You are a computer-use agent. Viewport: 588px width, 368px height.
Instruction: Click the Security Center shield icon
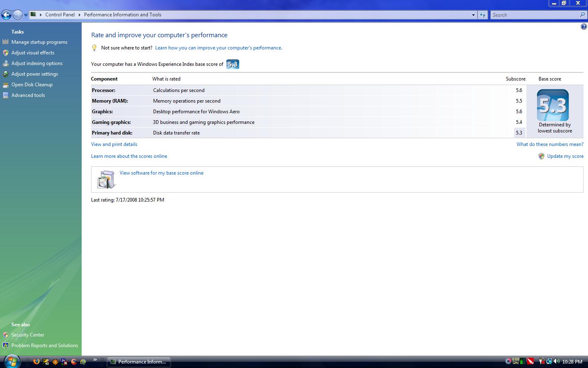pos(5,335)
